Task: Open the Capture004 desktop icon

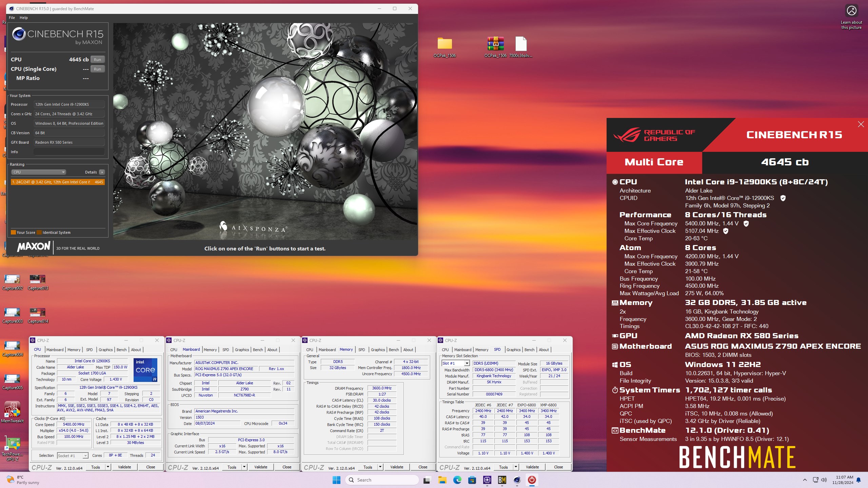Action: point(13,348)
